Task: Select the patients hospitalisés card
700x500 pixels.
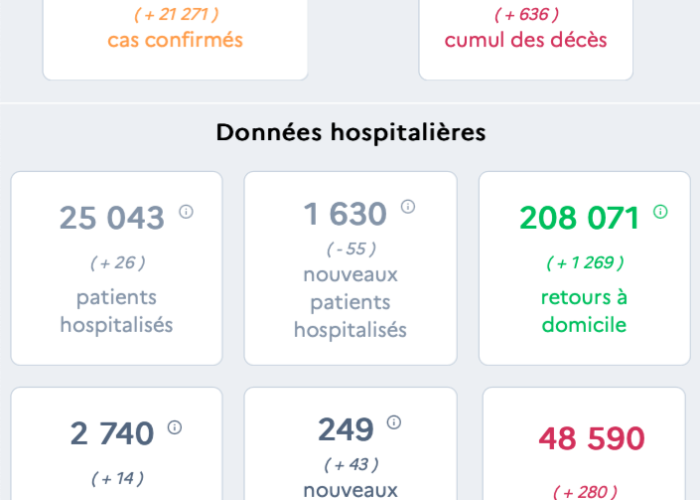Action: pos(117,268)
